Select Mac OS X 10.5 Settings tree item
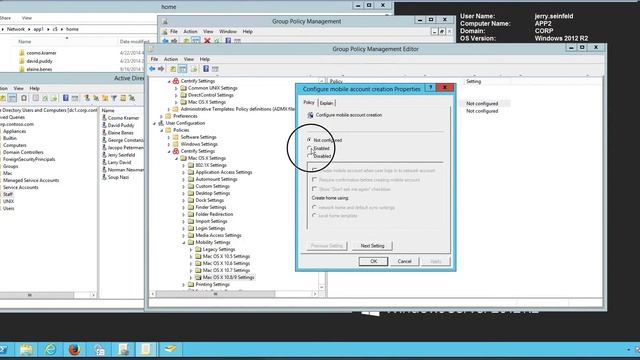This screenshot has height=360, width=640. tap(226, 256)
